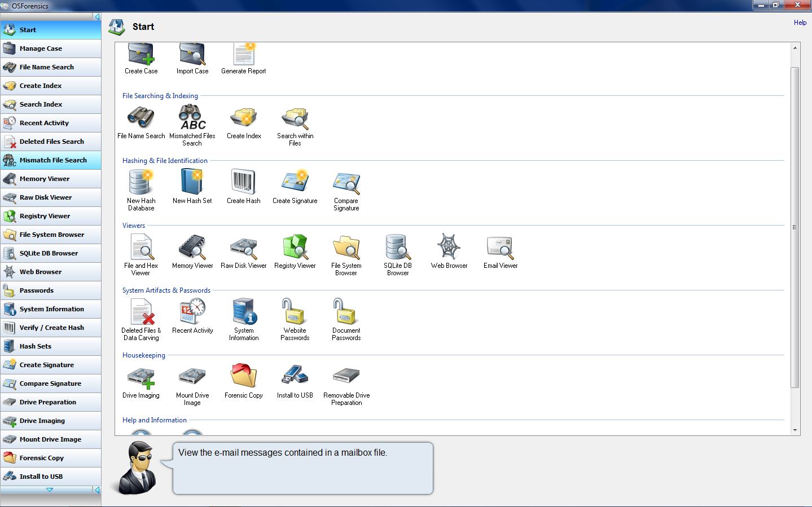Launch Web Browser spider web icon in main panel
Image resolution: width=812 pixels, height=507 pixels.
[x=449, y=246]
